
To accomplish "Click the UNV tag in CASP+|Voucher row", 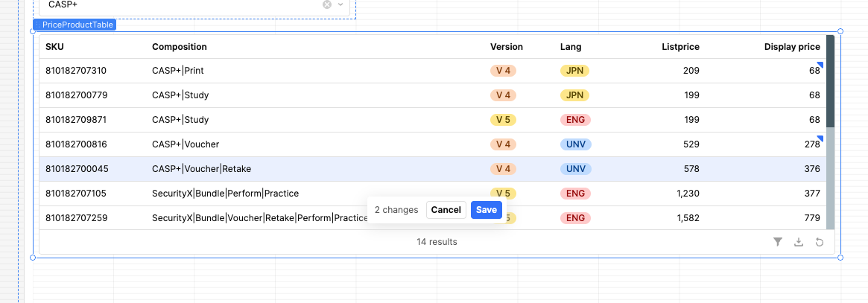I will pyautogui.click(x=575, y=144).
